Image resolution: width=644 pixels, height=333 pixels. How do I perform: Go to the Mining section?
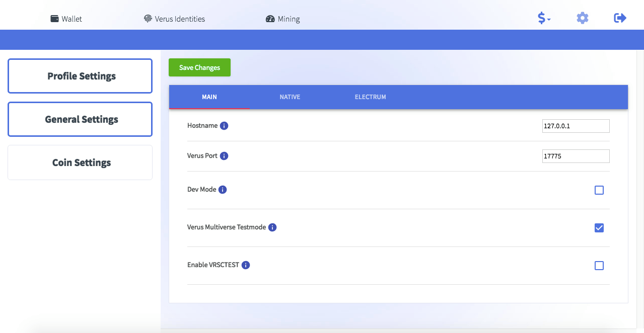tap(282, 19)
